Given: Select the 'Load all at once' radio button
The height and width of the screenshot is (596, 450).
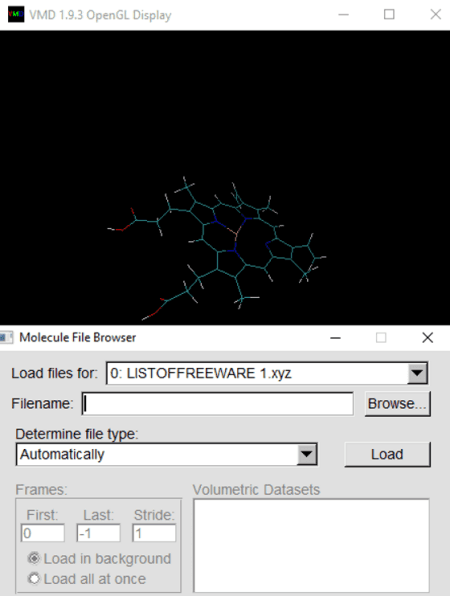Looking at the screenshot, I should coord(34,579).
